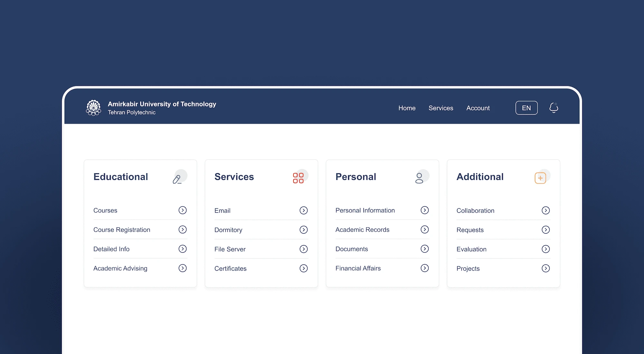Click the arrow icon next to Certificates
Viewport: 644px width, 354px height.
click(304, 268)
